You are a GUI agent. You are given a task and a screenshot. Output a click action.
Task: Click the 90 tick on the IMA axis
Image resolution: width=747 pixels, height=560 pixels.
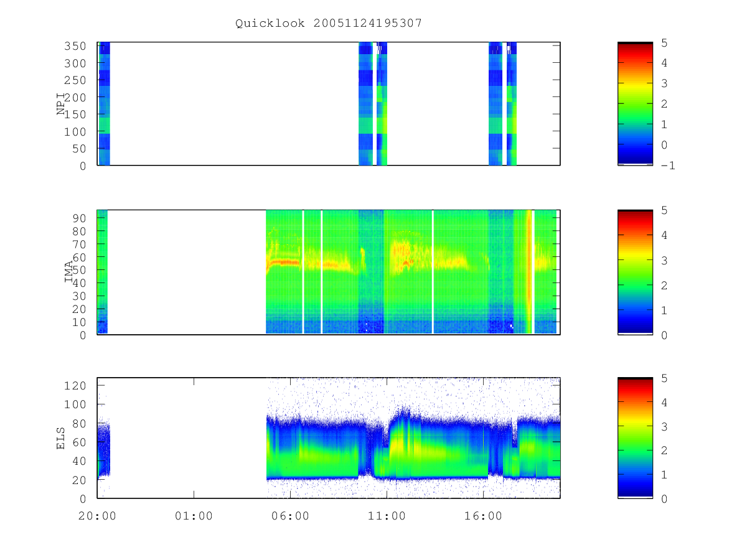tap(79, 218)
